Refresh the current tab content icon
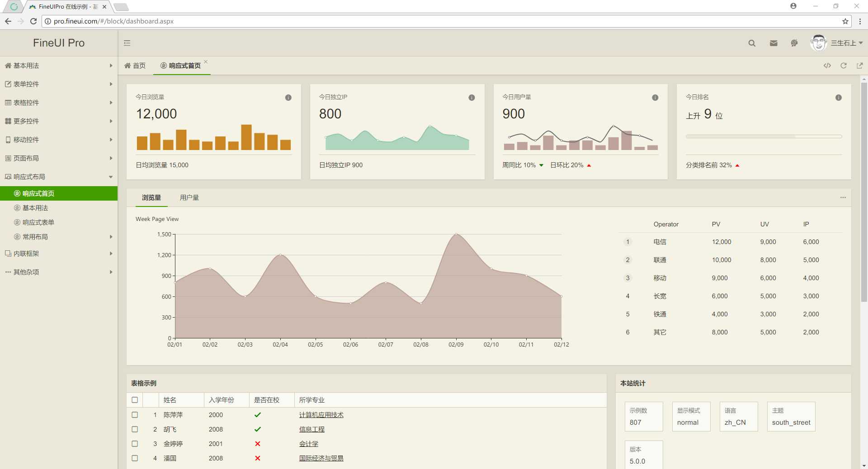This screenshot has height=469, width=868. click(844, 66)
